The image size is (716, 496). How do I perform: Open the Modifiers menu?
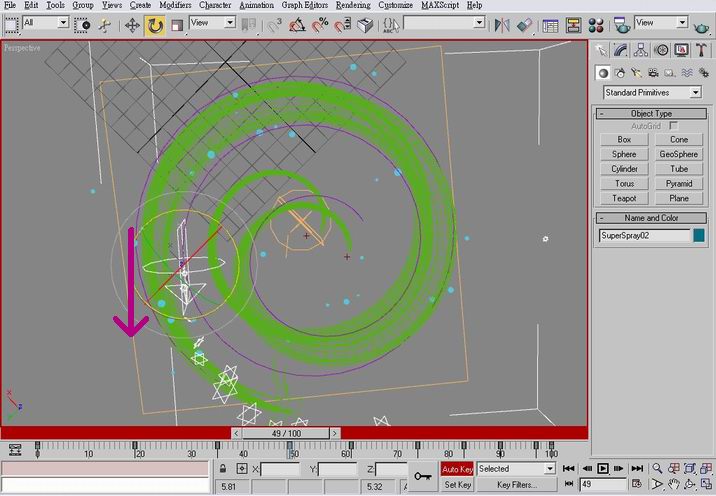(x=174, y=5)
